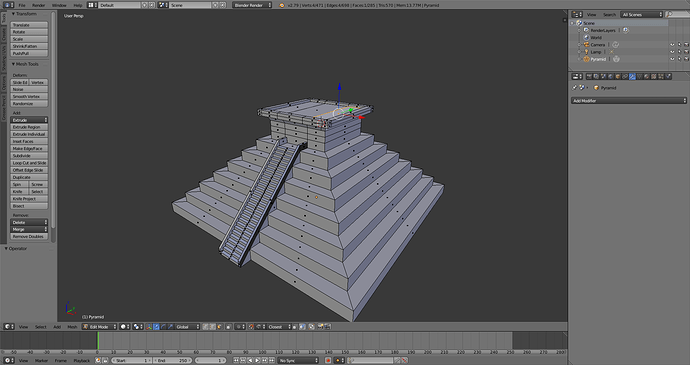Image resolution: width=690 pixels, height=365 pixels.
Task: Toggle selectability cursor for Camera
Action: tap(679, 45)
